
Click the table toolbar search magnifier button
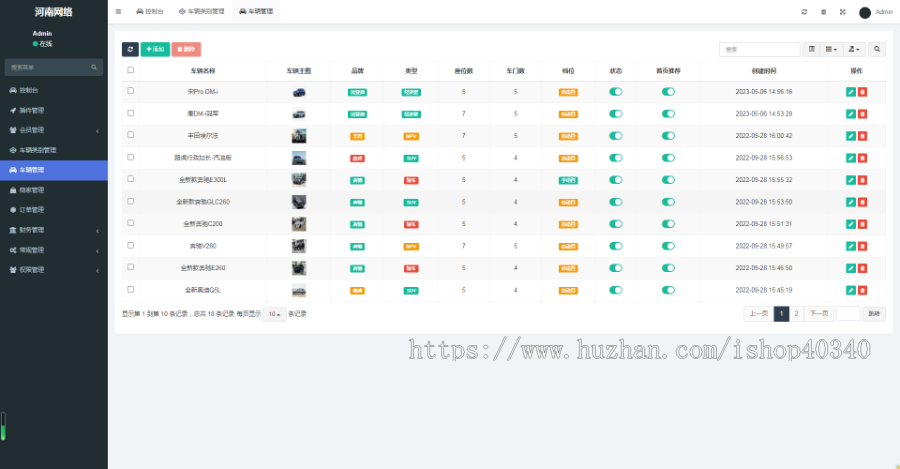tap(877, 49)
